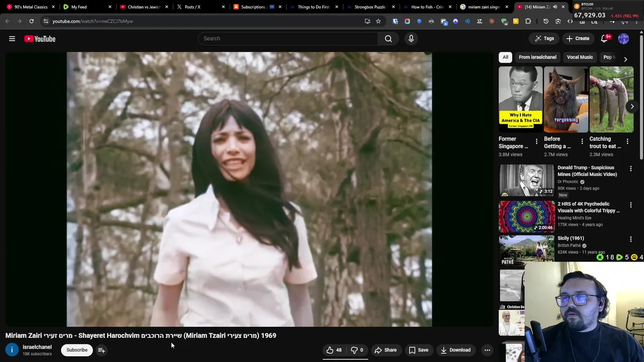644x362 pixels.
Task: Switch to Things to Do First tab
Action: coord(313,7)
